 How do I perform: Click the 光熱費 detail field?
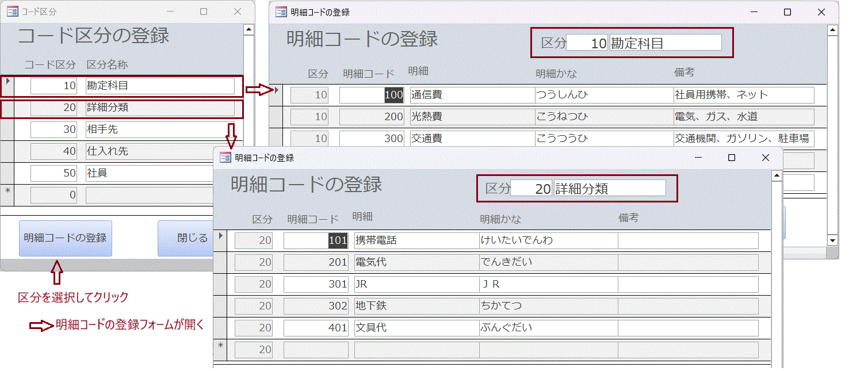pyautogui.click(x=472, y=117)
